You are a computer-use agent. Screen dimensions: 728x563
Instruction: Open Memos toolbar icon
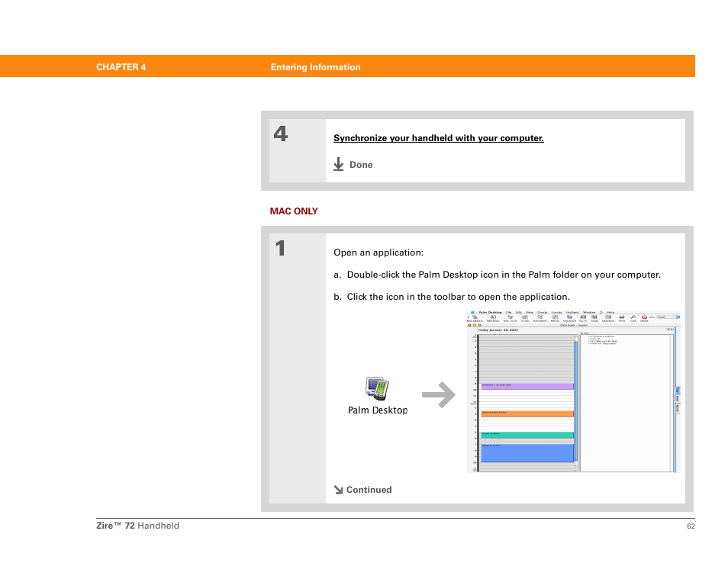(x=556, y=317)
